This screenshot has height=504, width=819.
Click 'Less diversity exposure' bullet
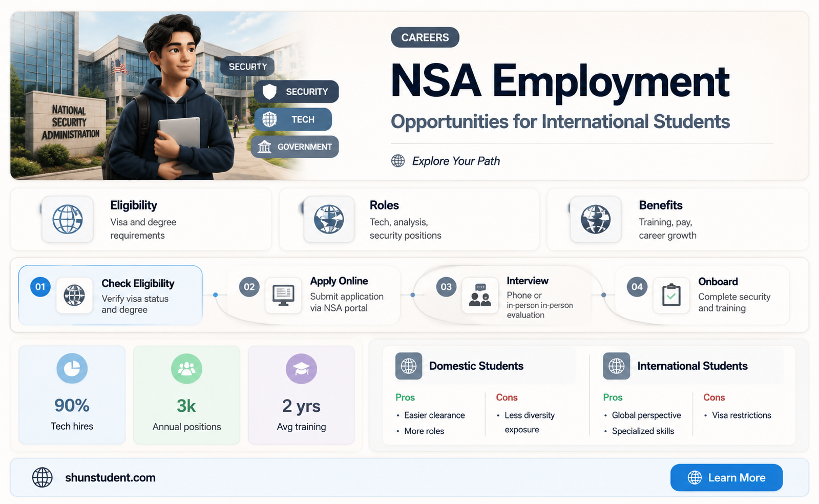point(530,422)
